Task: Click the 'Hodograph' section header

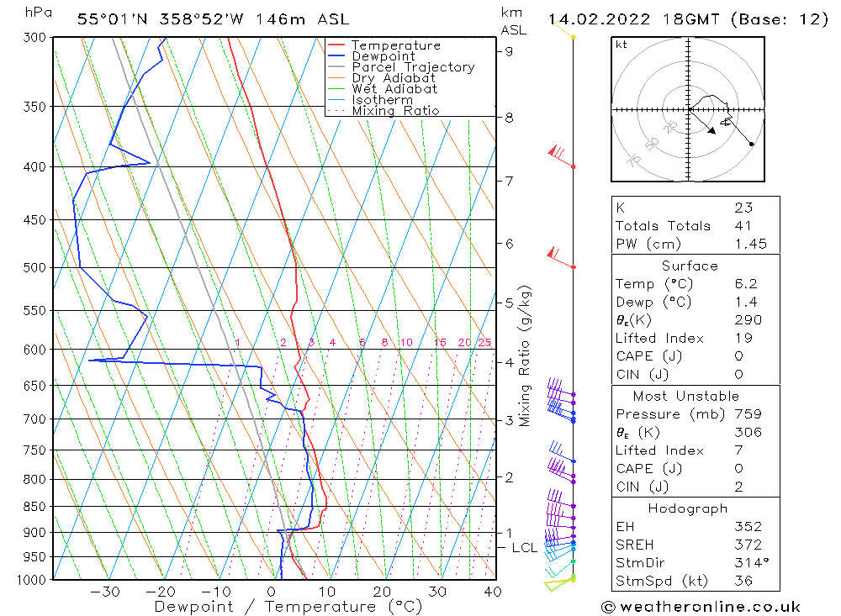Action: pyautogui.click(x=688, y=508)
